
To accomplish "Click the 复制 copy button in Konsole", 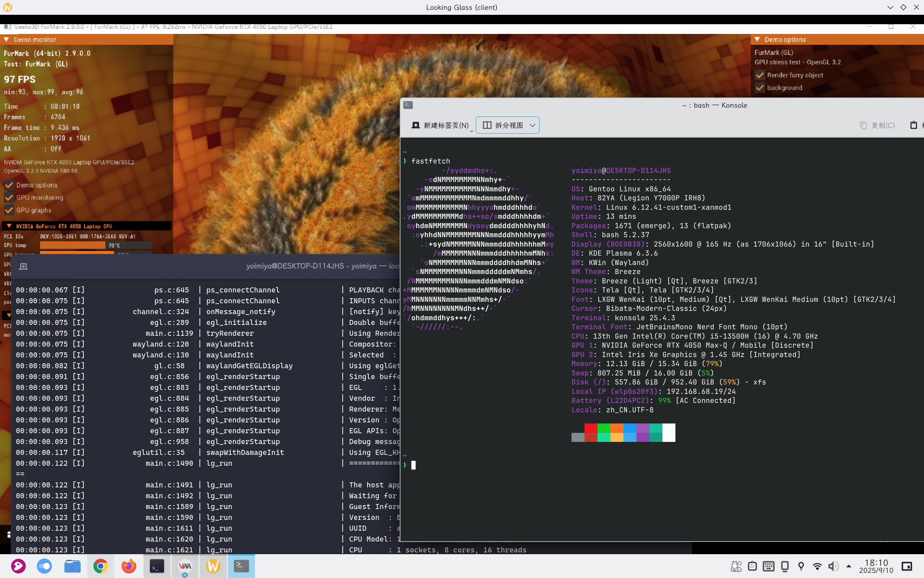I will pyautogui.click(x=877, y=125).
